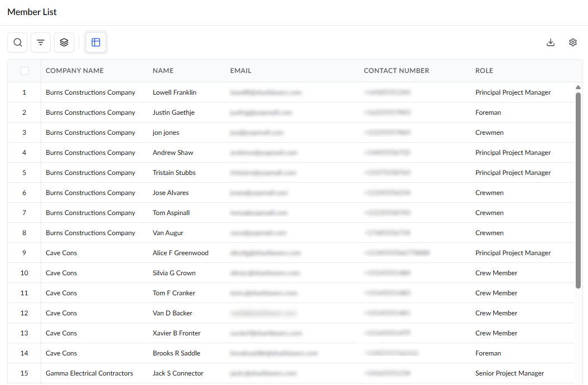Image resolution: width=588 pixels, height=385 pixels.
Task: Sort by Name column header
Action: [x=163, y=70]
